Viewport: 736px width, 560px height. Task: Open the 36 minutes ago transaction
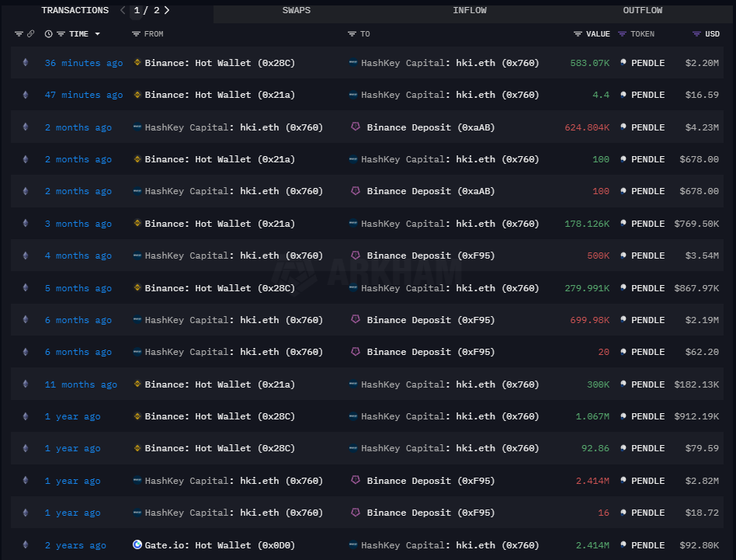pyautogui.click(x=84, y=63)
